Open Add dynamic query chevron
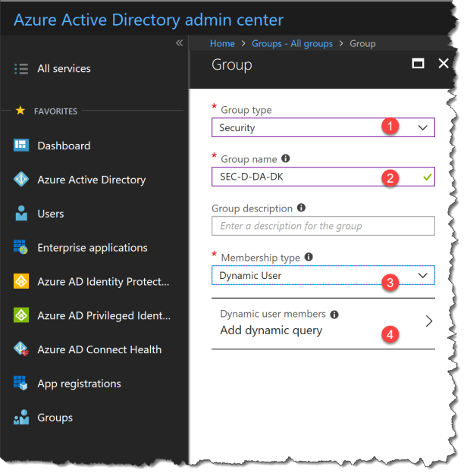The width and height of the screenshot is (467, 476). coord(428,321)
